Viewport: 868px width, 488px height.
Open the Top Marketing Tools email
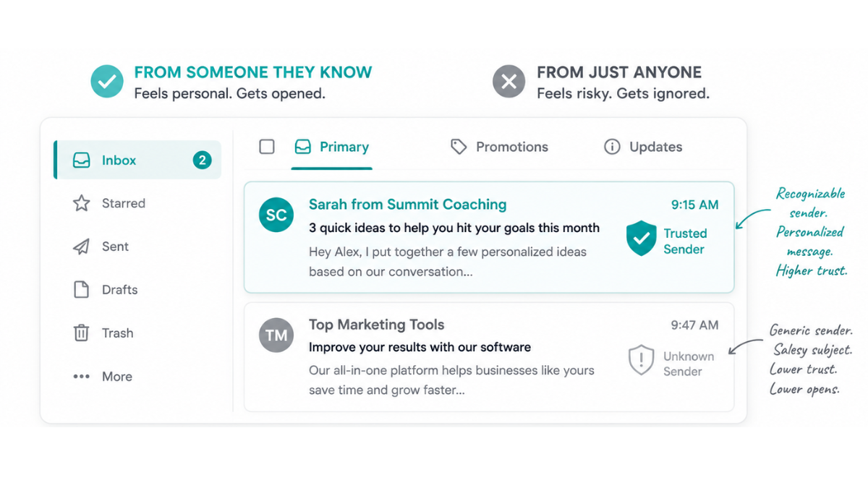point(489,357)
